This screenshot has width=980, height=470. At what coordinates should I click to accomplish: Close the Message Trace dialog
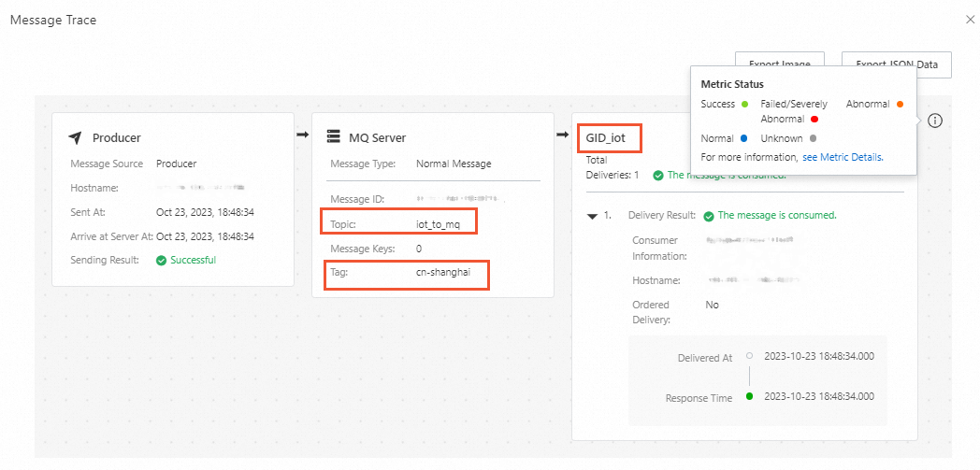(970, 20)
